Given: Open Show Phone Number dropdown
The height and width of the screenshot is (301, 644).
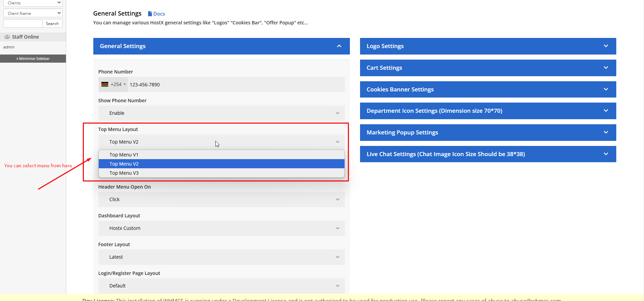Looking at the screenshot, I should (221, 113).
